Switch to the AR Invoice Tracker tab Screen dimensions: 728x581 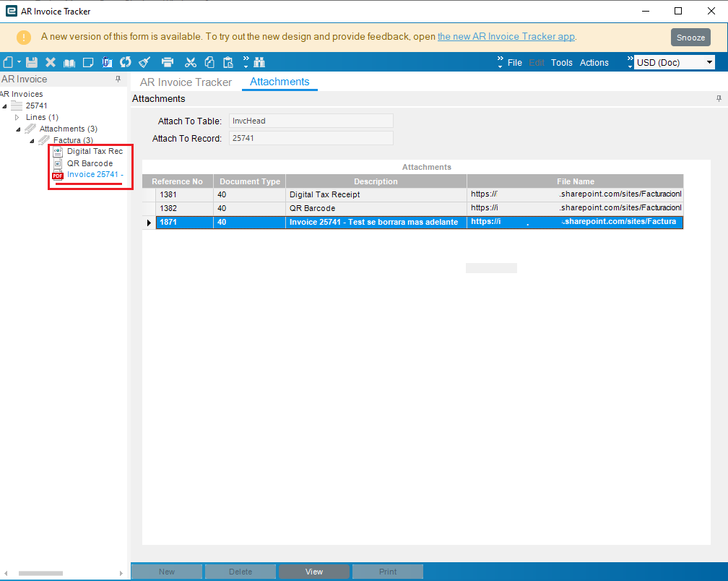point(186,82)
